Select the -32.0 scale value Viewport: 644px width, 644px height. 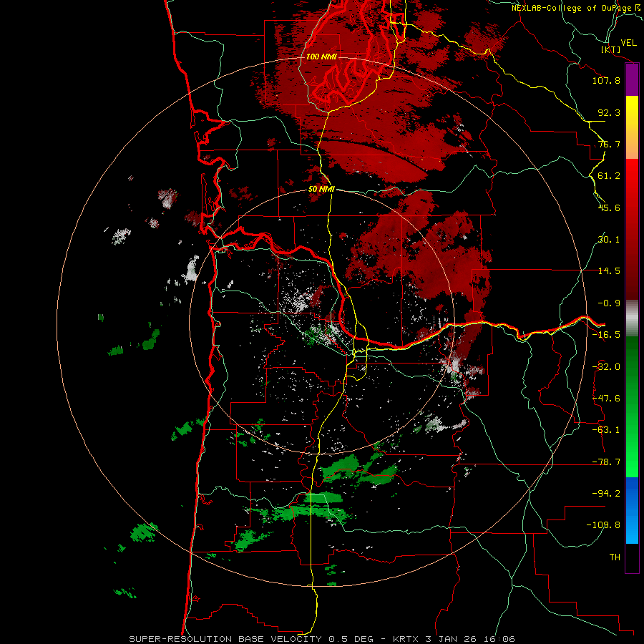point(606,367)
